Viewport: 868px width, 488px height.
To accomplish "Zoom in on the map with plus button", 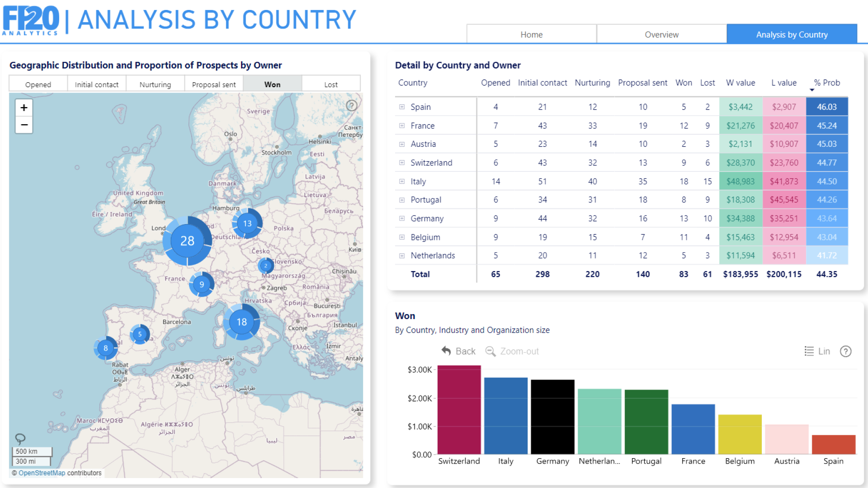I will tap(24, 108).
